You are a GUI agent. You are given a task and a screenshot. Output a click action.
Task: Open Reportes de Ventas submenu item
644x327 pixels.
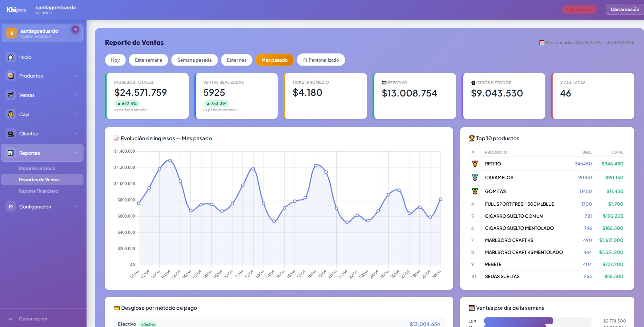(x=42, y=180)
